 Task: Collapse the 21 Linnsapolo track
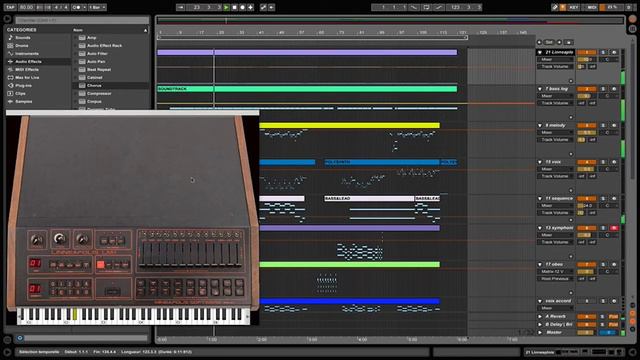click(x=540, y=53)
